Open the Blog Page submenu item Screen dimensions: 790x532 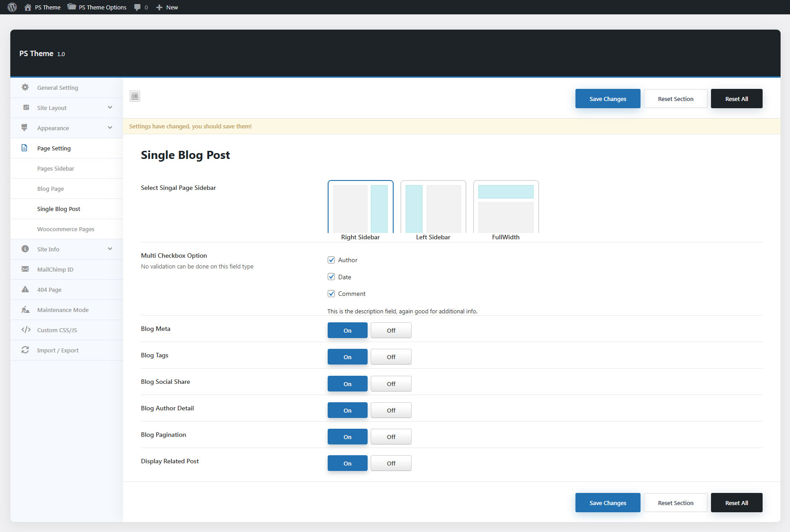tap(50, 189)
